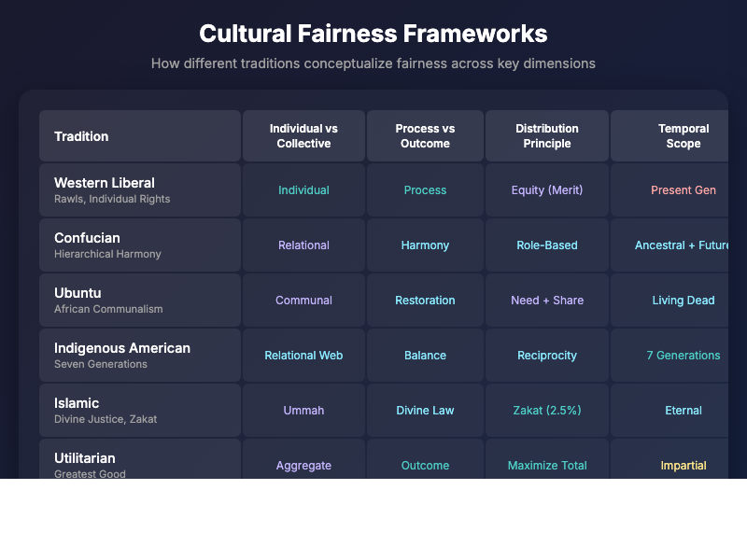Click the Divine Law cell

(425, 410)
